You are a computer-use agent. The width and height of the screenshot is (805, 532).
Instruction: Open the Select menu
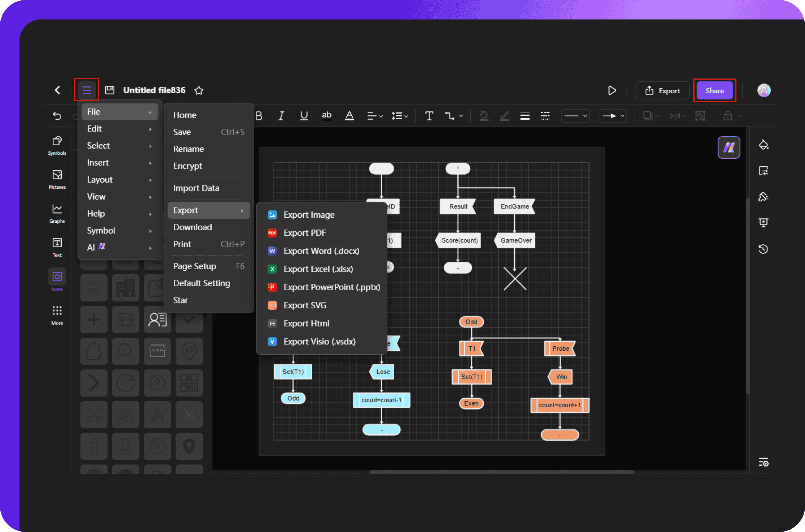click(x=119, y=146)
